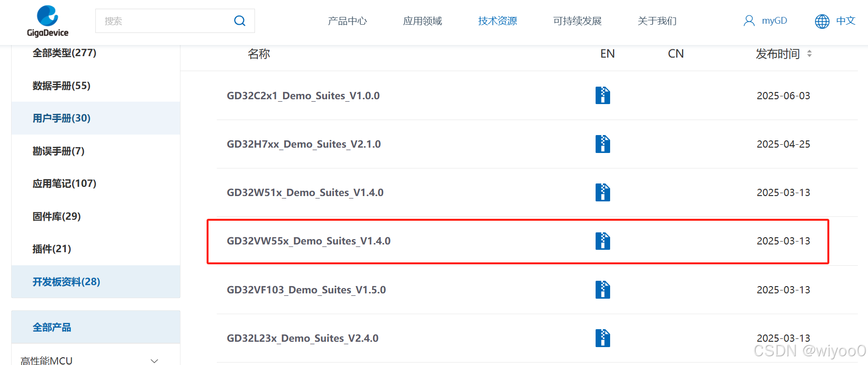Download GD32L23x_Demo_Suites_V2.4.0 zip file icon
The width and height of the screenshot is (868, 365).
coord(603,338)
